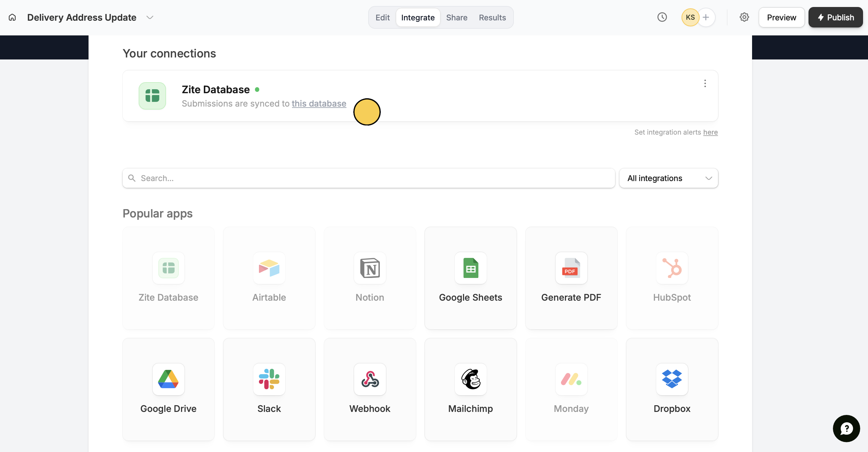Select the Google Sheets integration
This screenshot has height=452, width=868.
coord(470,278)
